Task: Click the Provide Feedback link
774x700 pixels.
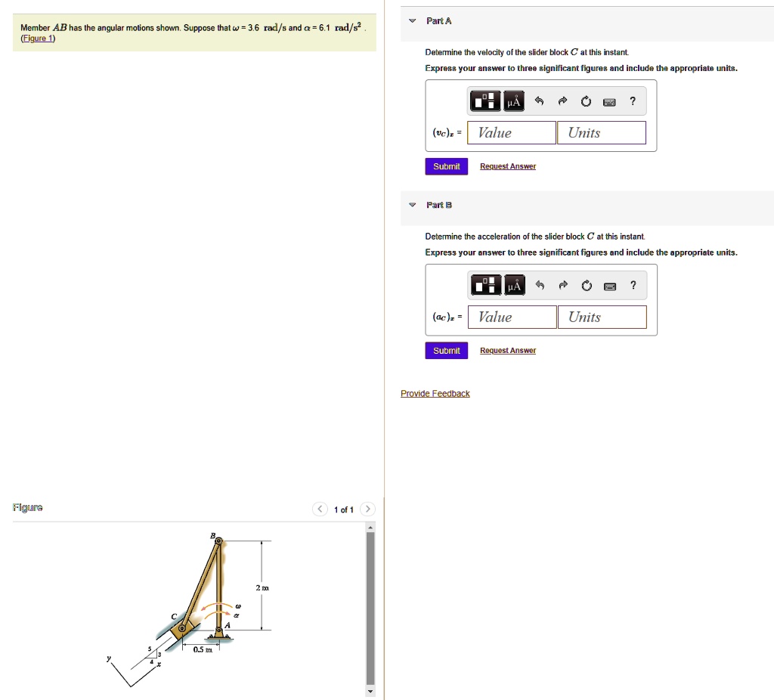Action: pyautogui.click(x=435, y=393)
